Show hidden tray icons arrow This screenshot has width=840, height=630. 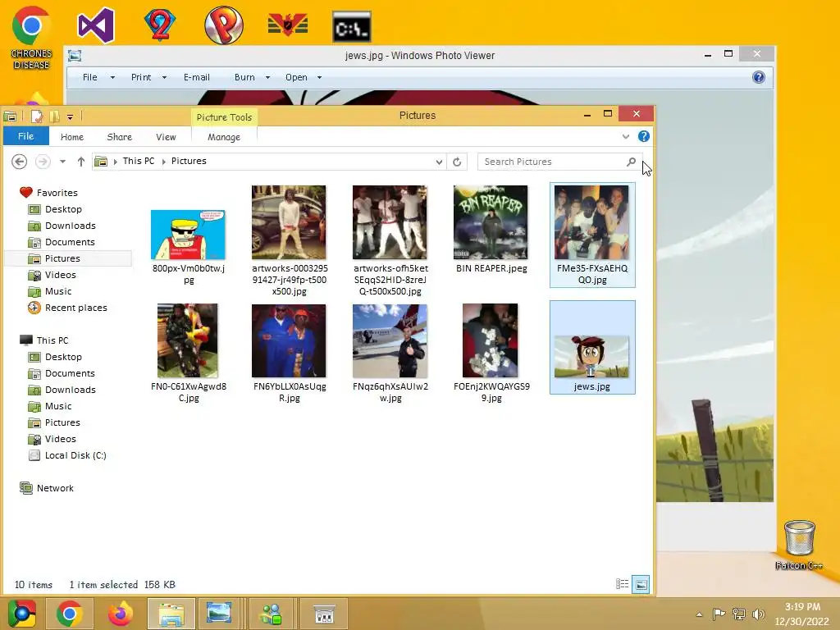(699, 614)
